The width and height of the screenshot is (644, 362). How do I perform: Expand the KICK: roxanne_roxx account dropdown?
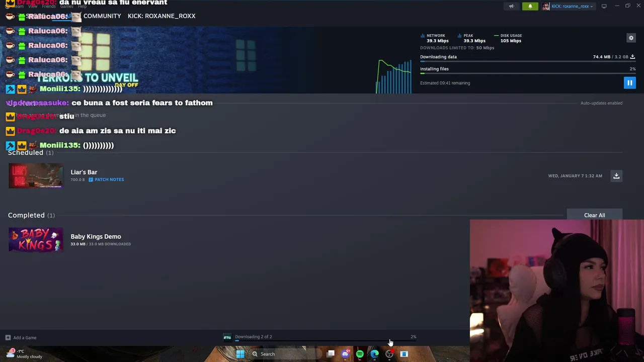pos(573,6)
